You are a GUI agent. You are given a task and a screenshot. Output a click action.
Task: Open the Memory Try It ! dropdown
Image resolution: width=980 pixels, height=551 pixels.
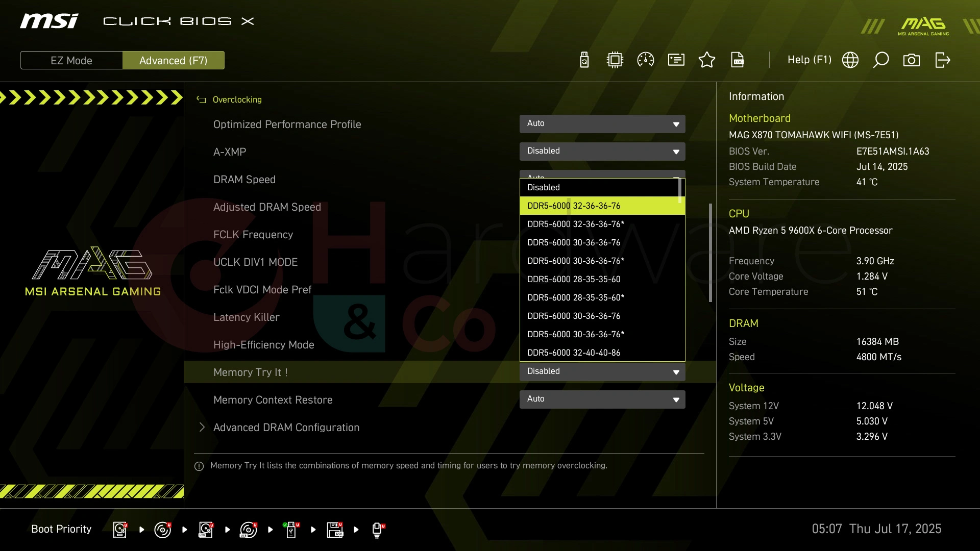[x=602, y=371]
